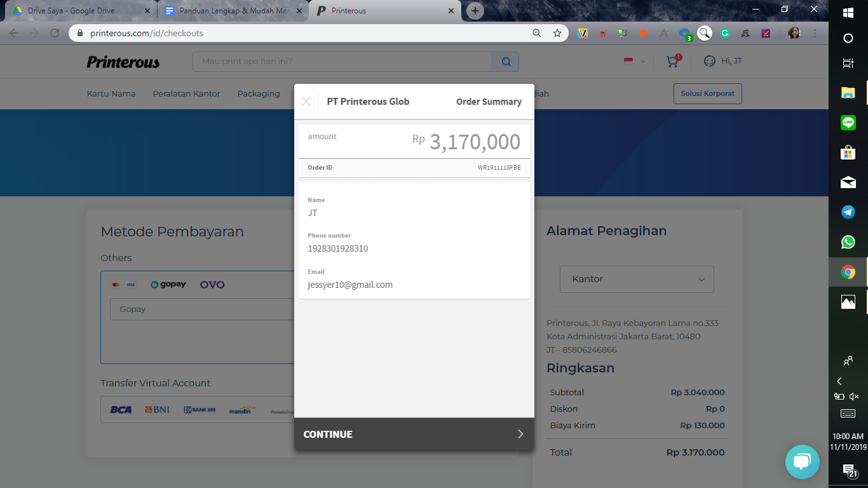Screen dimensions: 868x488
Task: Click the search magnifier button on Printerous
Action: (506, 62)
